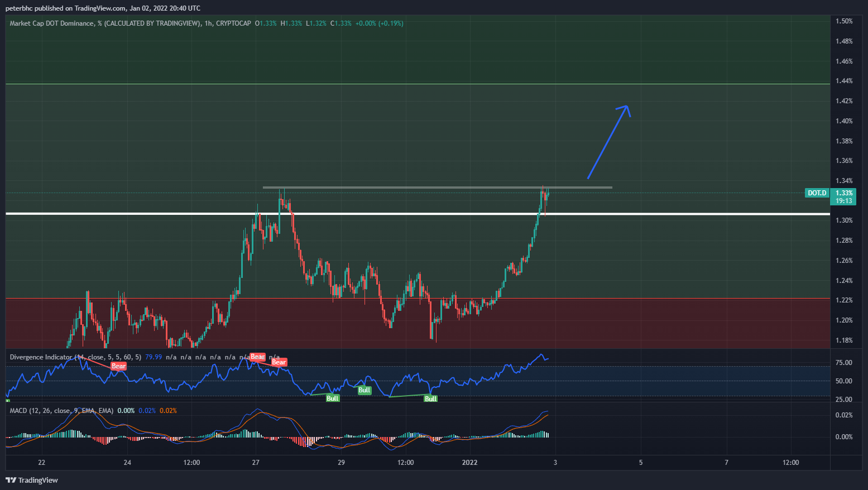The height and width of the screenshot is (490, 868).
Task: Click date 22 on the time axis
Action: coord(41,463)
